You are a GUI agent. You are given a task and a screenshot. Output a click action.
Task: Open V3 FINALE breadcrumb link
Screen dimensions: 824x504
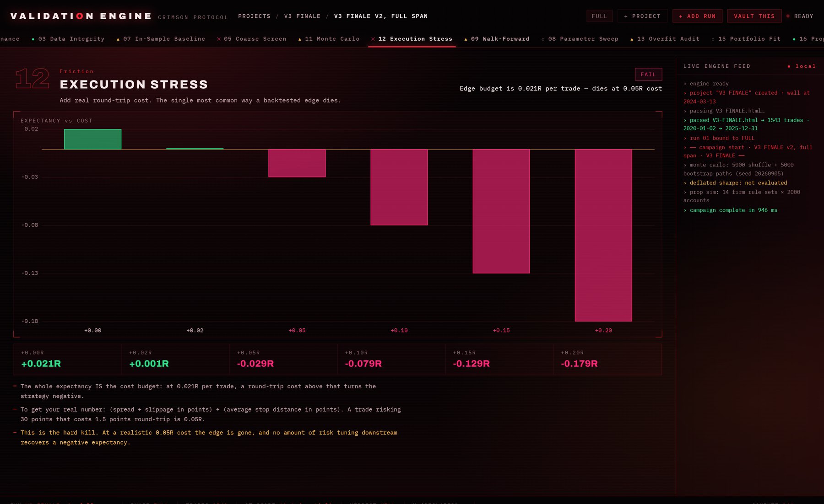302,16
